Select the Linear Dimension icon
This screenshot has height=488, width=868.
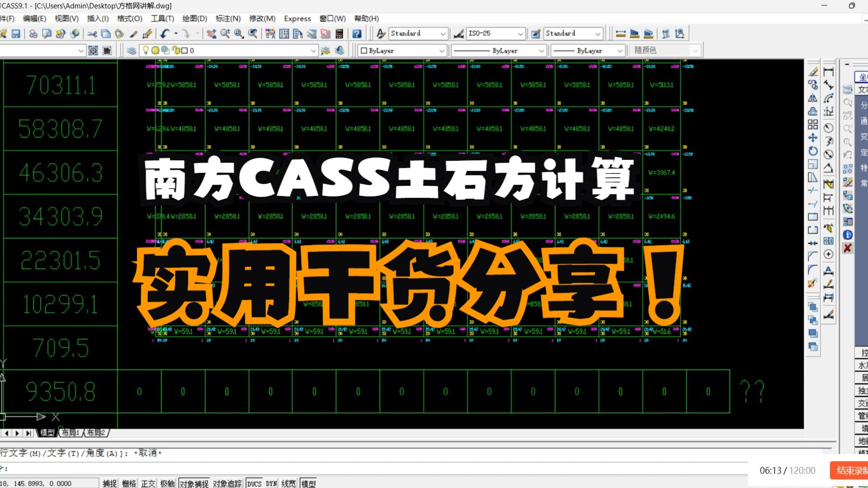pyautogui.click(x=829, y=72)
